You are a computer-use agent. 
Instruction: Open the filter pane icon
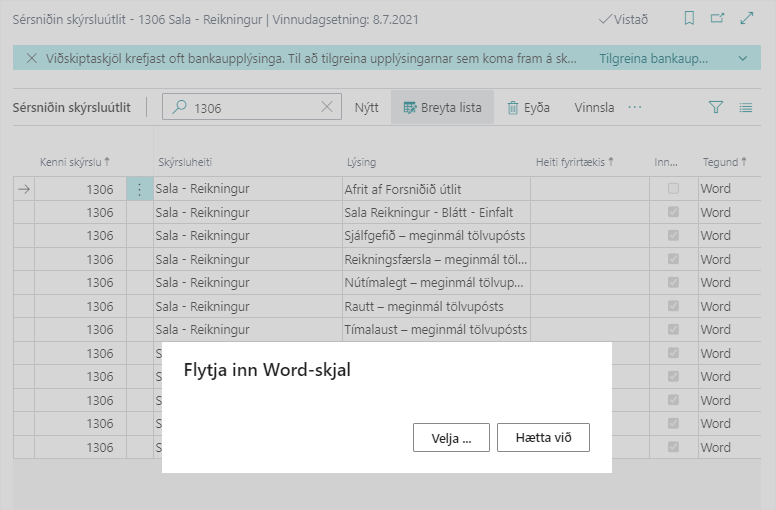715,107
